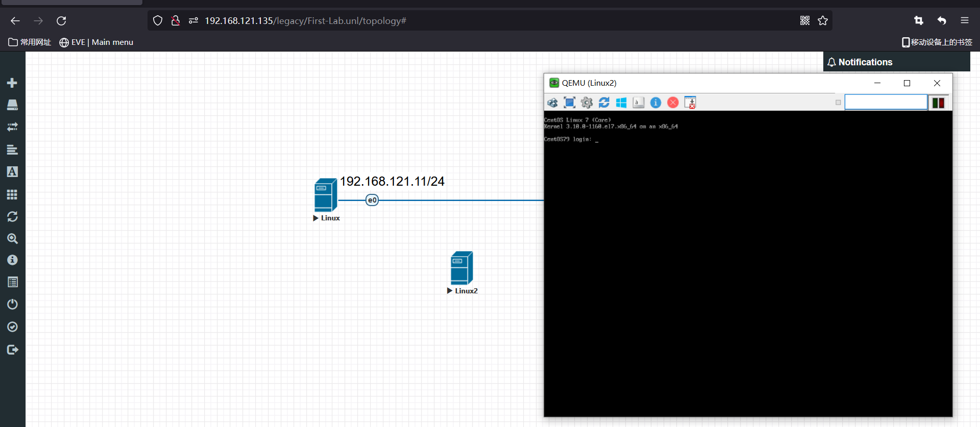Open 'EVE | Main menu' bookmark
This screenshot has height=427, width=980.
[96, 42]
